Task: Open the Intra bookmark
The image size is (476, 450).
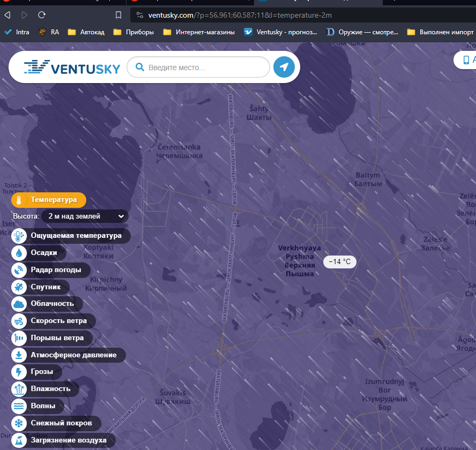Action: pos(17,32)
